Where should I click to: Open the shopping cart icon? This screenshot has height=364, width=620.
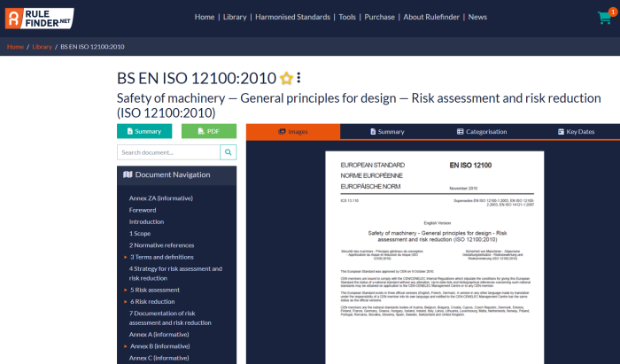604,18
